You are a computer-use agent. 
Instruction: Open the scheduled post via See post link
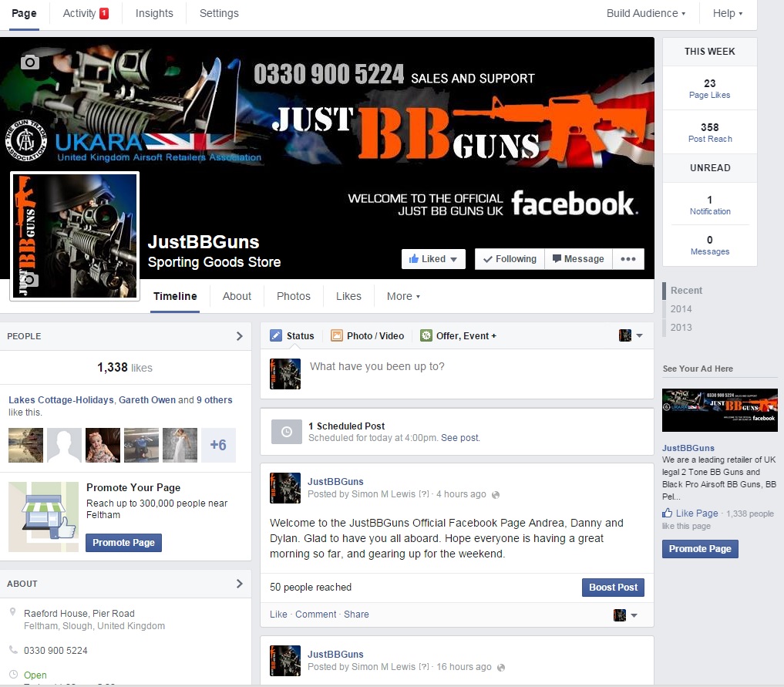coord(459,437)
